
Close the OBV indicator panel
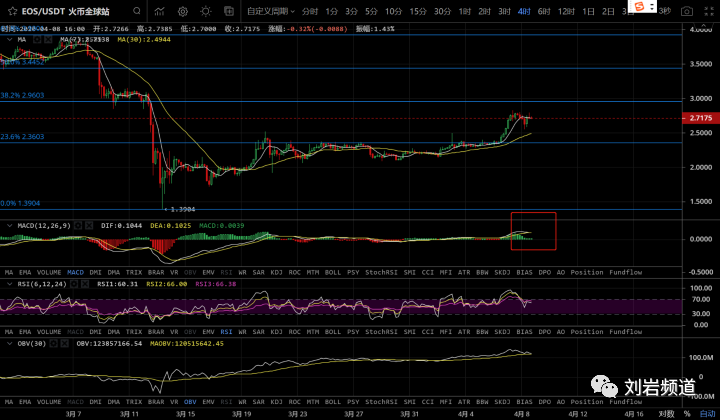(x=65, y=343)
